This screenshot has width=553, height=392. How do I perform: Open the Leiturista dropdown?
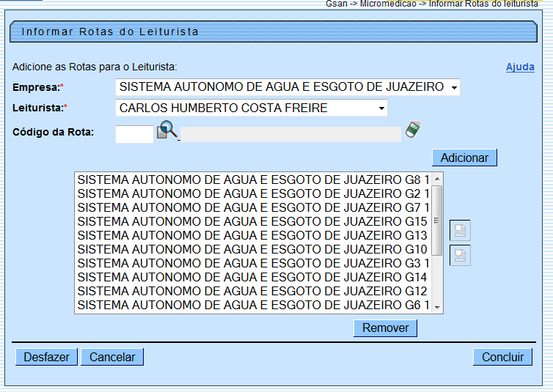252,108
